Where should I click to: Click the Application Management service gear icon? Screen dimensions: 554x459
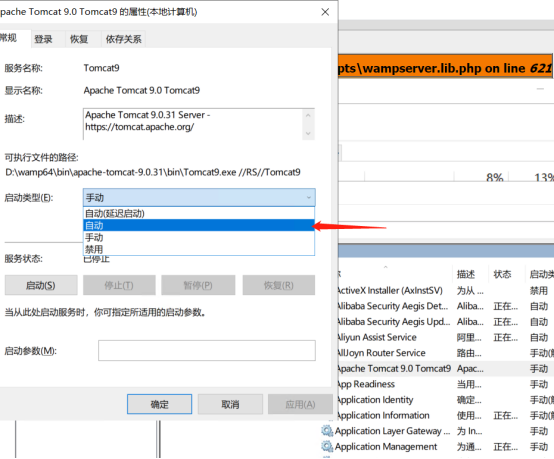(x=327, y=446)
